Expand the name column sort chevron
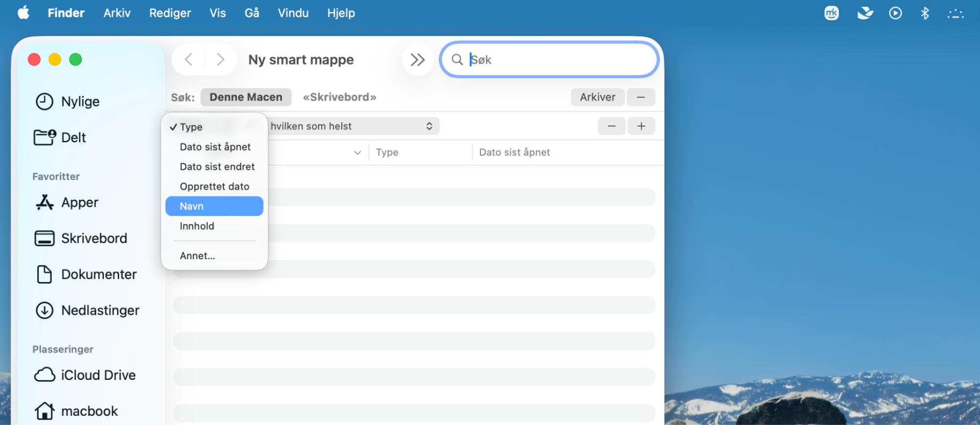This screenshot has height=425, width=980. 357,153
